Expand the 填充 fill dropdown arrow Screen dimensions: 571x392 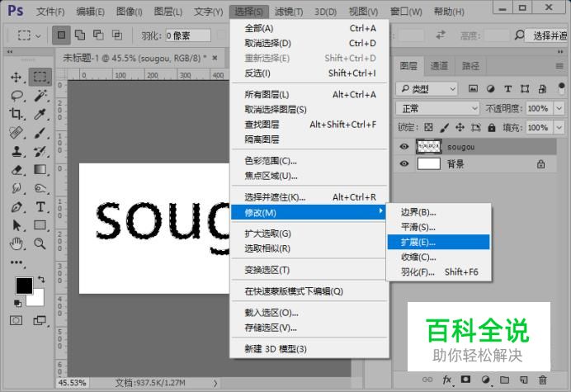(559, 127)
